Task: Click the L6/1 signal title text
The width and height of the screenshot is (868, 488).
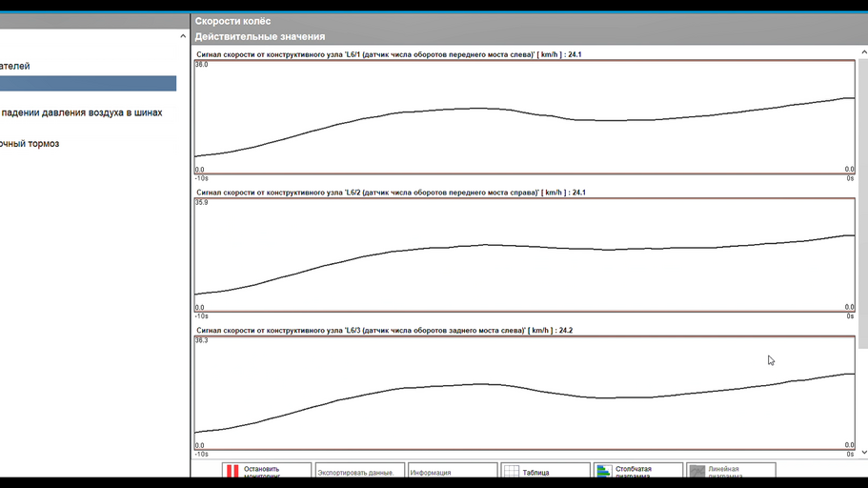Action: [389, 54]
